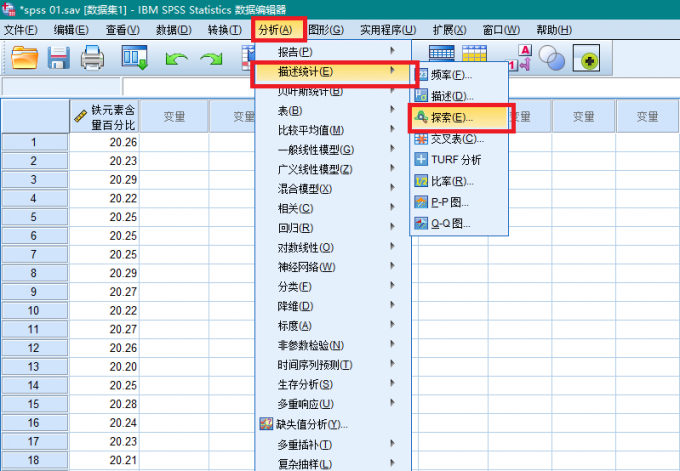Expand the 比较平均值(M) submenu
Viewport: 680px width, 471px height.
click(333, 130)
